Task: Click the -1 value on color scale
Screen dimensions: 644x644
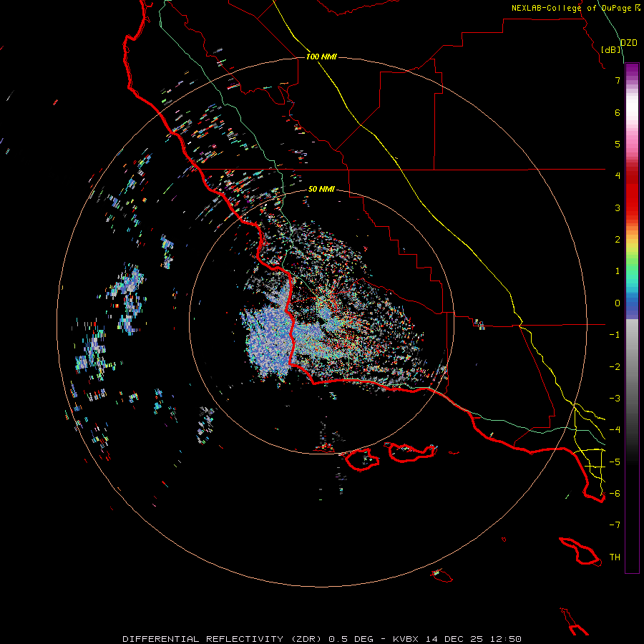Action: [x=615, y=335]
